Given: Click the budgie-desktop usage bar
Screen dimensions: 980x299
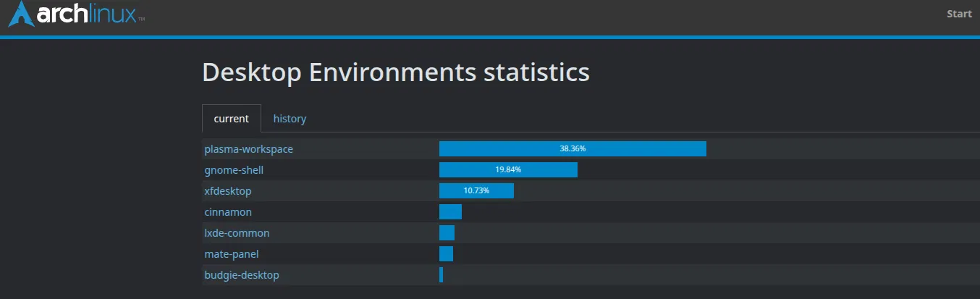Looking at the screenshot, I should click(x=441, y=275).
